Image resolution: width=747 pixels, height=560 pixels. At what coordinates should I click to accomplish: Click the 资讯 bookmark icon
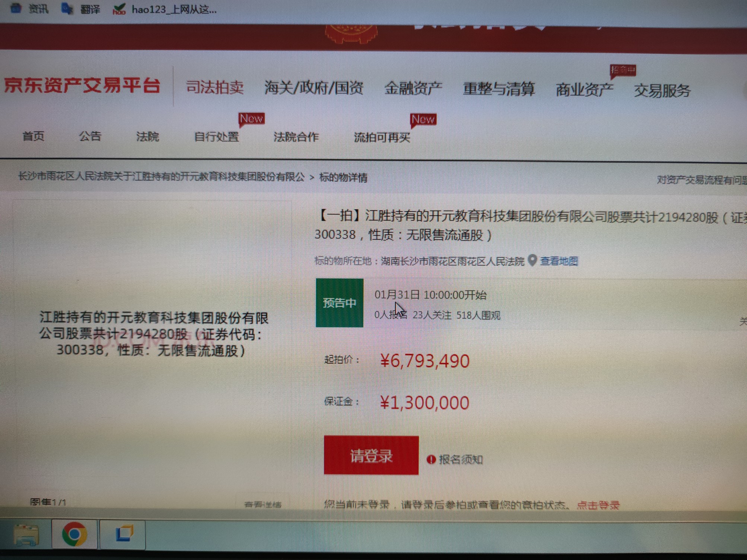tap(16, 7)
